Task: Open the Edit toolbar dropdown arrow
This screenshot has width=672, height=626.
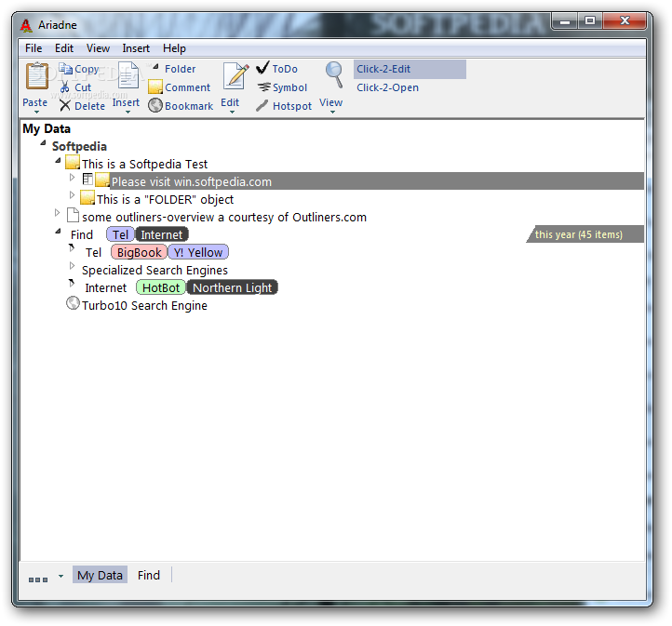Action: click(233, 113)
